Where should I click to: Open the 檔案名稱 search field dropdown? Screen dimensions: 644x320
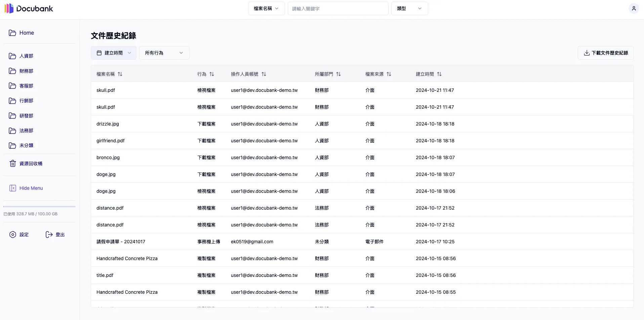(x=266, y=8)
